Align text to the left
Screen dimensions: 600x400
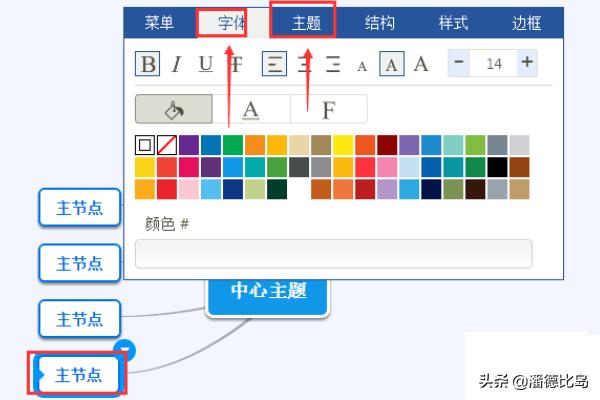point(274,64)
